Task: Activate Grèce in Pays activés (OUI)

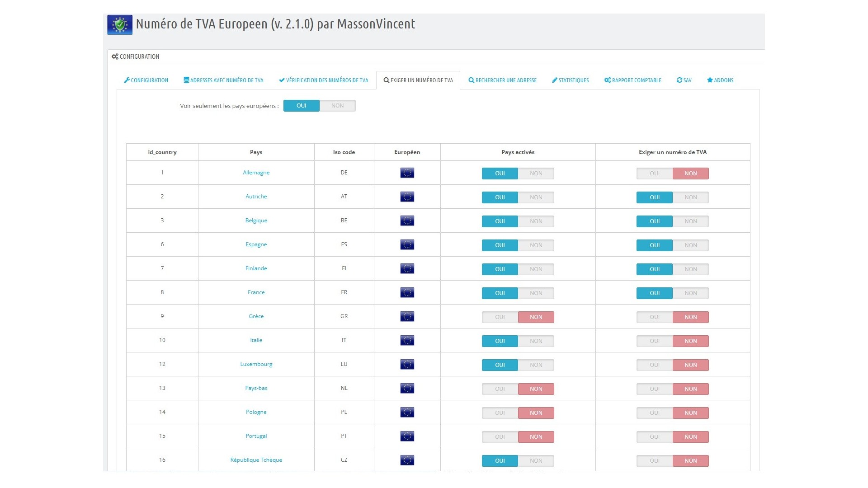Action: point(500,317)
